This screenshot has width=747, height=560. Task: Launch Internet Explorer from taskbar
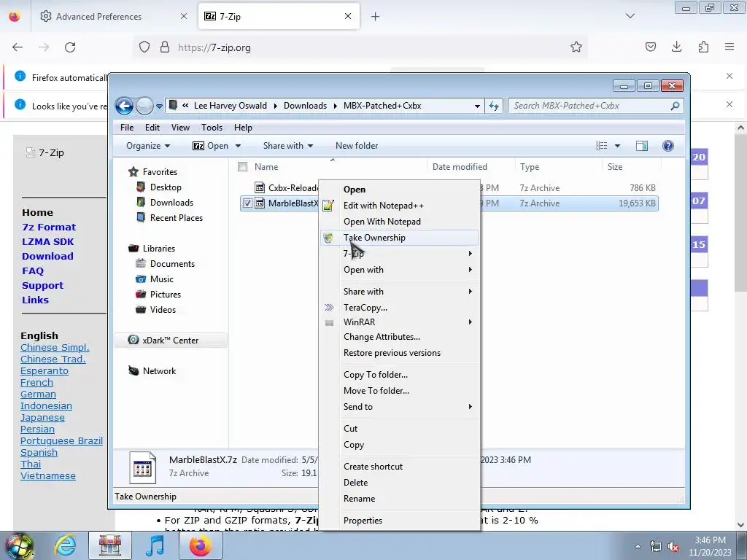(65, 545)
